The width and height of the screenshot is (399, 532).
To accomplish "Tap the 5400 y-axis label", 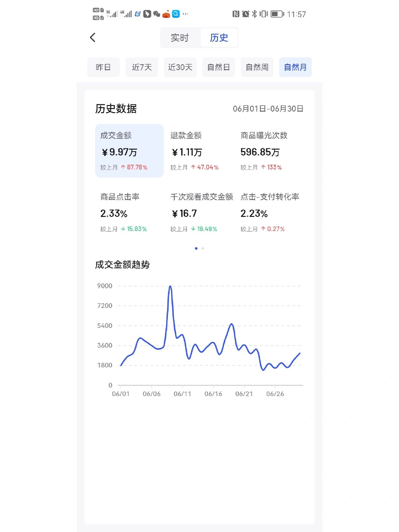I will [105, 326].
